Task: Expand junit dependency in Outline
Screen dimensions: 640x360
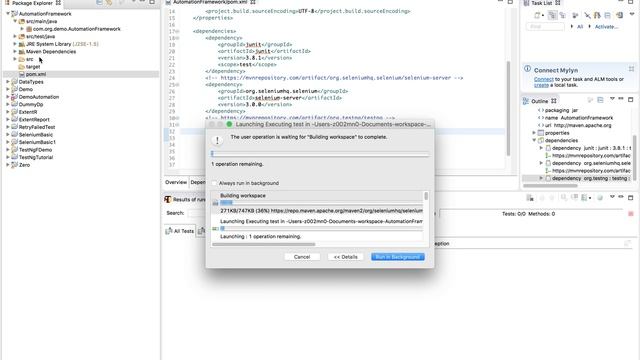Action: pos(541,148)
